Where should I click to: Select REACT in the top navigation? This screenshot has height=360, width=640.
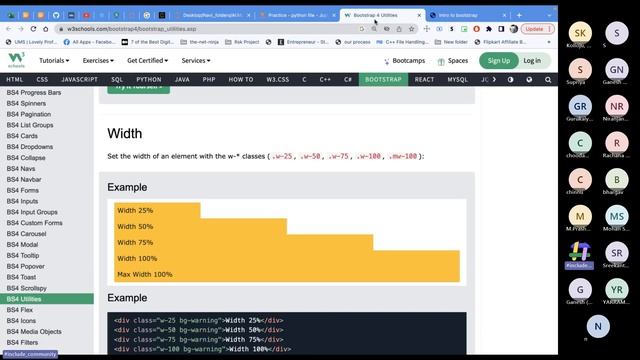(x=424, y=80)
